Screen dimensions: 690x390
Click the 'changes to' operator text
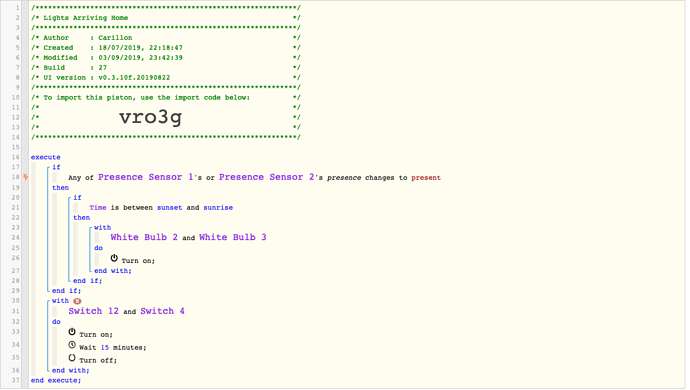coord(386,178)
